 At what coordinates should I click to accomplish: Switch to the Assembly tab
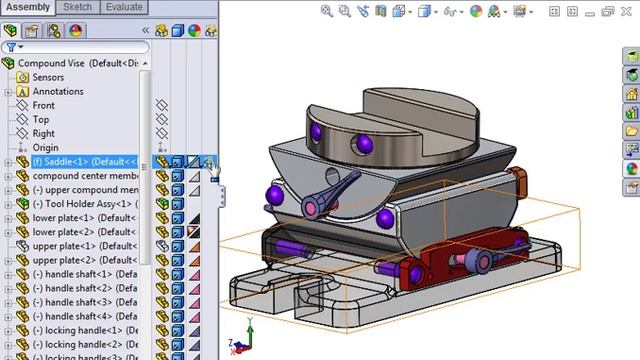point(28,7)
